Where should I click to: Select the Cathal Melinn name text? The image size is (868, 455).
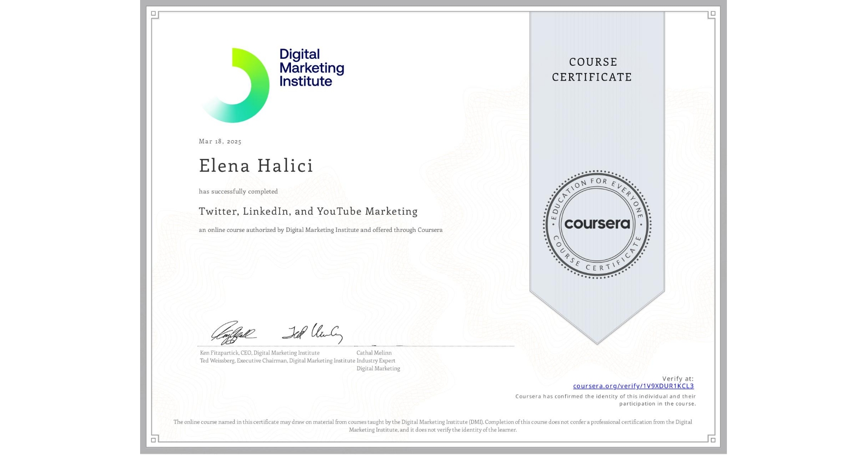coord(374,353)
